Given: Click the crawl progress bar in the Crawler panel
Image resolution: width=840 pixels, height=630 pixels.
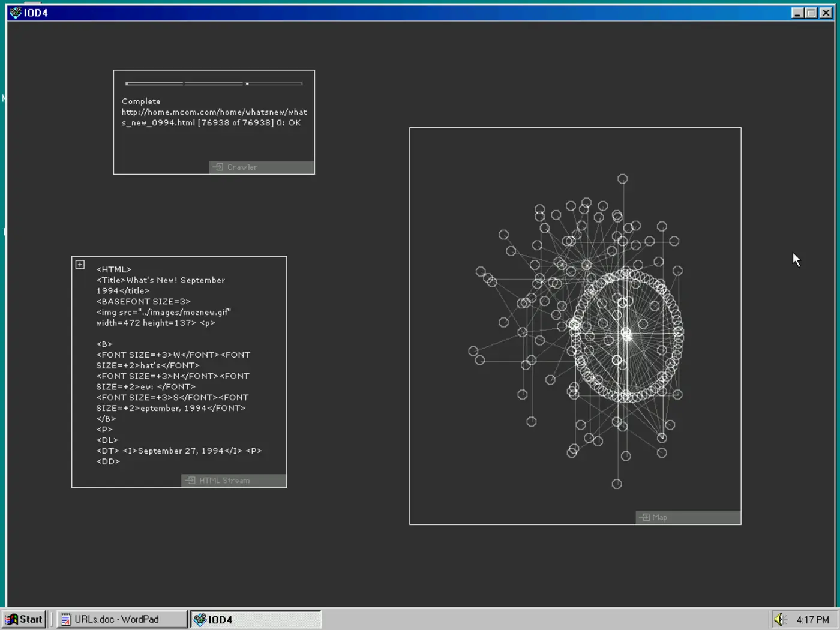Looking at the screenshot, I should pyautogui.click(x=213, y=83).
